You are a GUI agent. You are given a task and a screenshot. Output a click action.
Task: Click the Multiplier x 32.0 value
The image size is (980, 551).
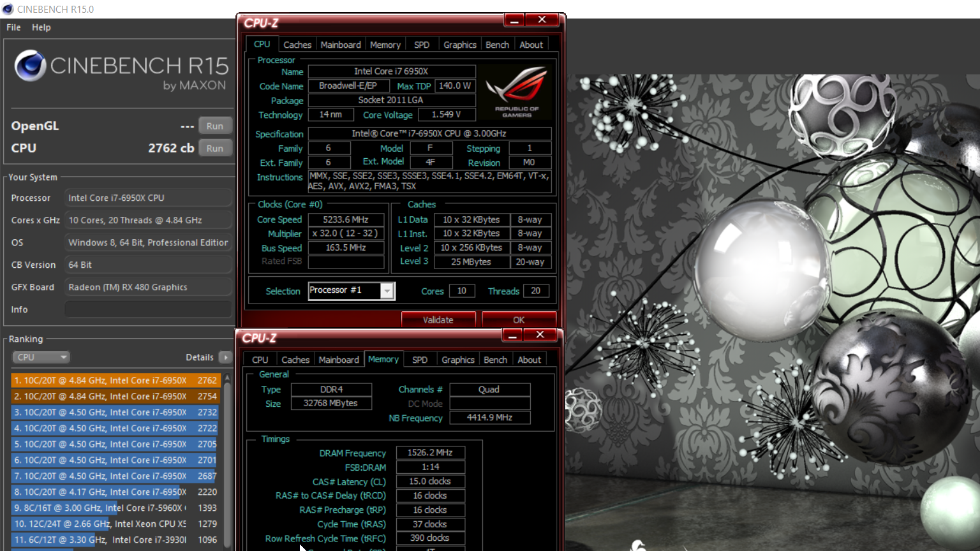point(346,233)
